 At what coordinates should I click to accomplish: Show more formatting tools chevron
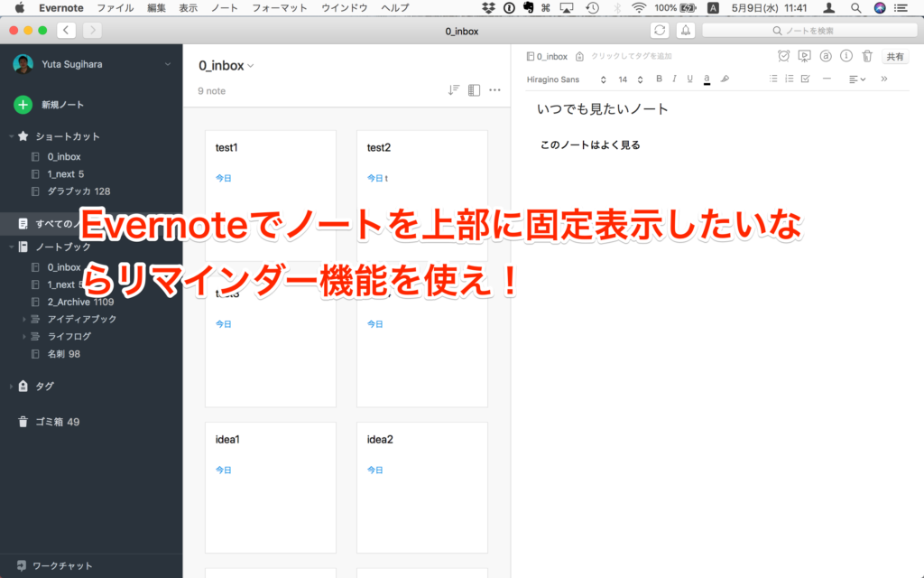[884, 79]
